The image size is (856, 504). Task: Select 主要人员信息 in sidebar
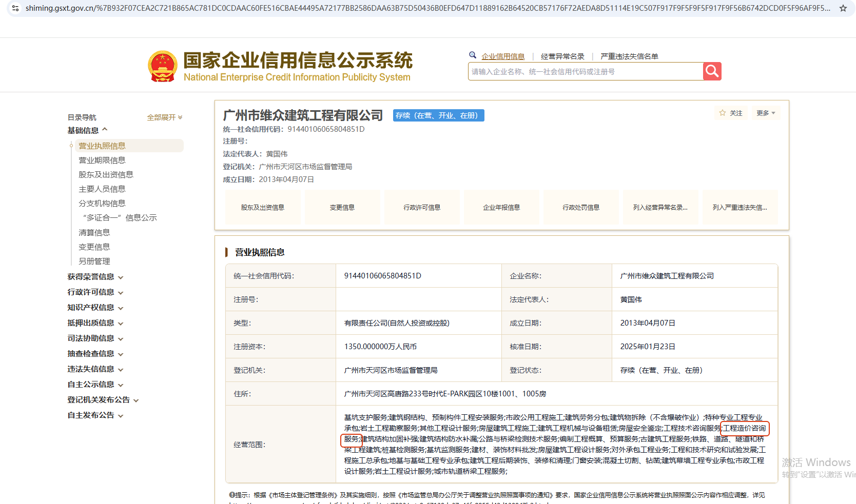point(102,189)
